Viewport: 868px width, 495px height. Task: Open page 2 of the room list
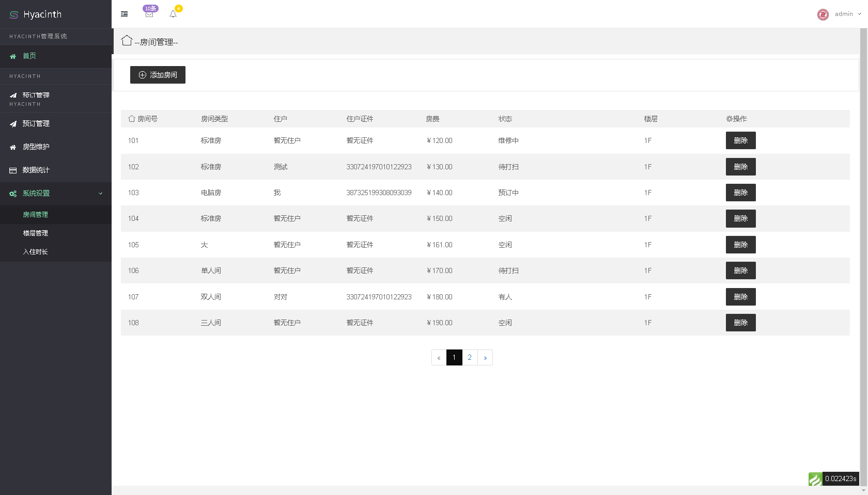(x=469, y=357)
